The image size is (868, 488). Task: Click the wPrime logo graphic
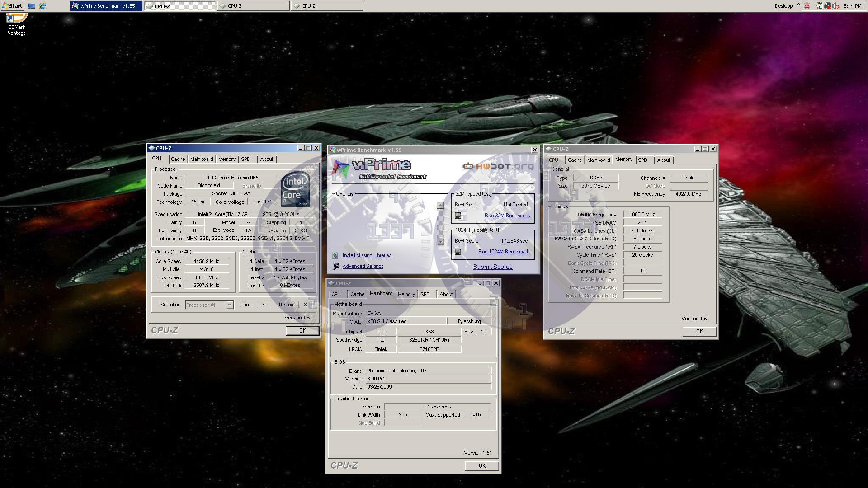tap(379, 169)
